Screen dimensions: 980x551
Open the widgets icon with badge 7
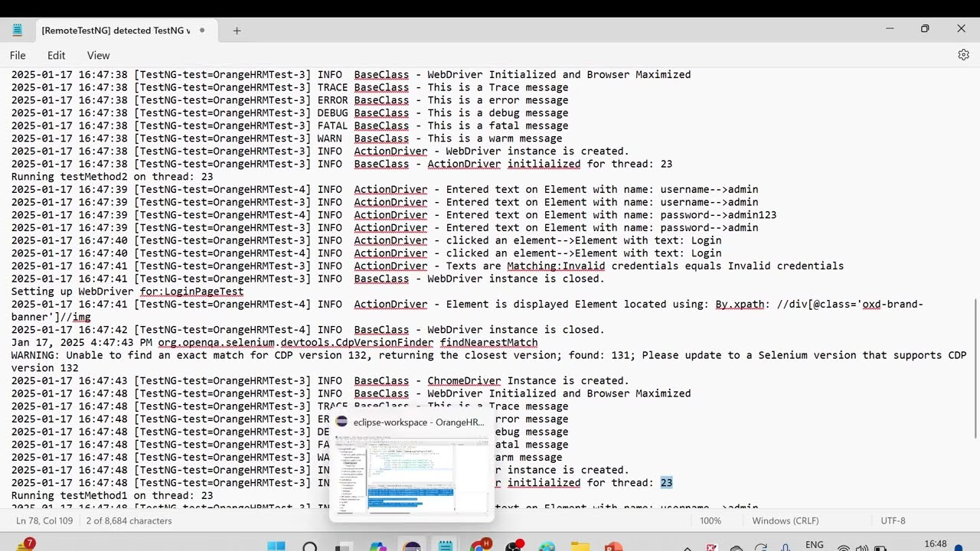(25, 545)
